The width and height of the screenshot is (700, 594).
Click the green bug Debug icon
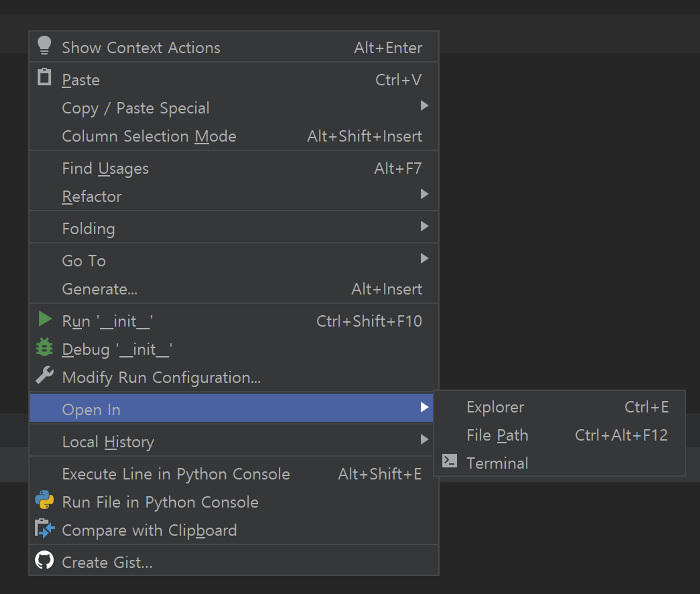(44, 347)
